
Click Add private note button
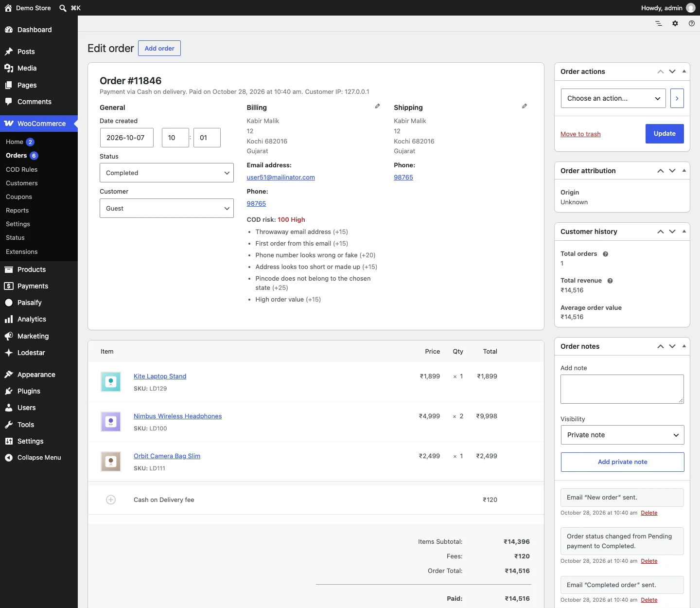point(622,462)
